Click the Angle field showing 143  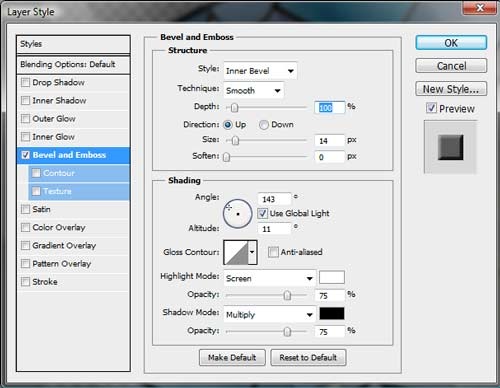point(274,199)
